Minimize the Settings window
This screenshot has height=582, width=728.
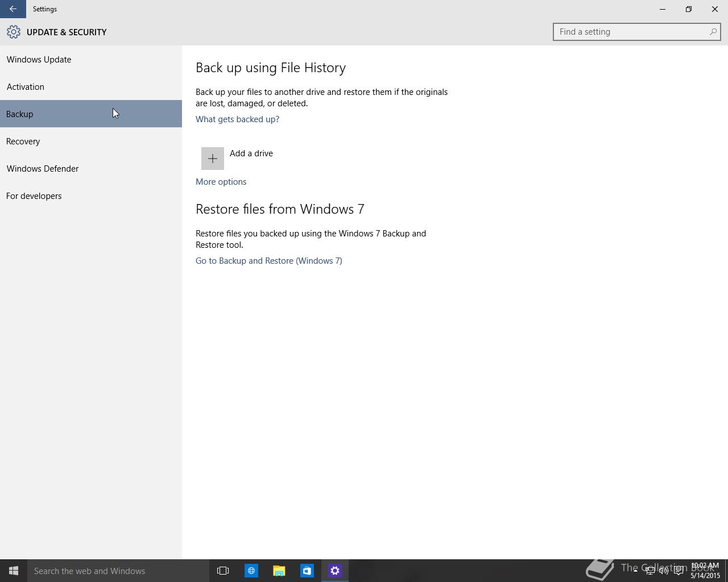[663, 9]
